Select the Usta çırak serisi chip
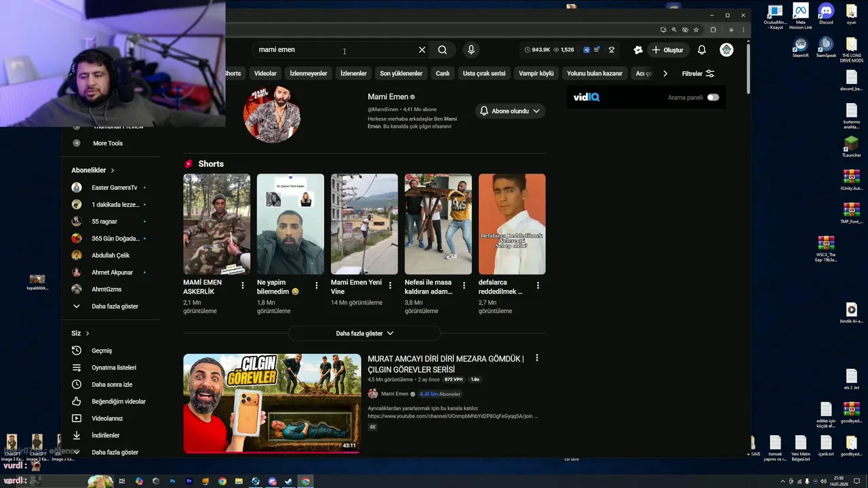Viewport: 868px width, 488px height. point(484,73)
